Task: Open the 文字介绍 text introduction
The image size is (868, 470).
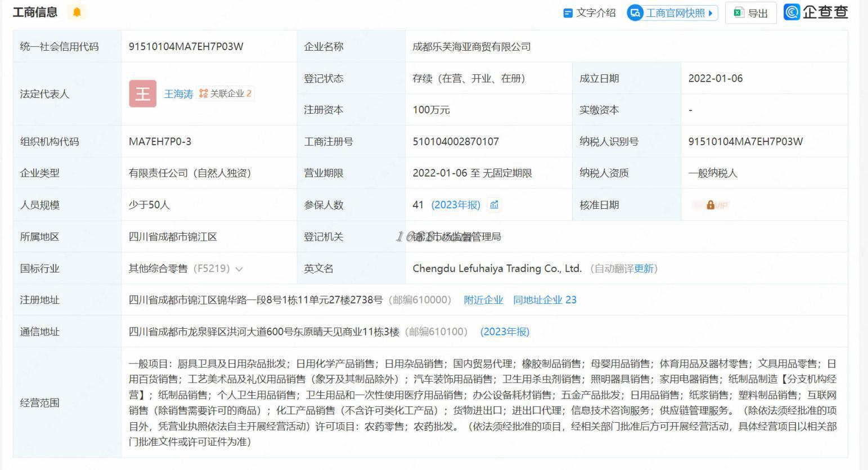Action: pyautogui.click(x=590, y=12)
